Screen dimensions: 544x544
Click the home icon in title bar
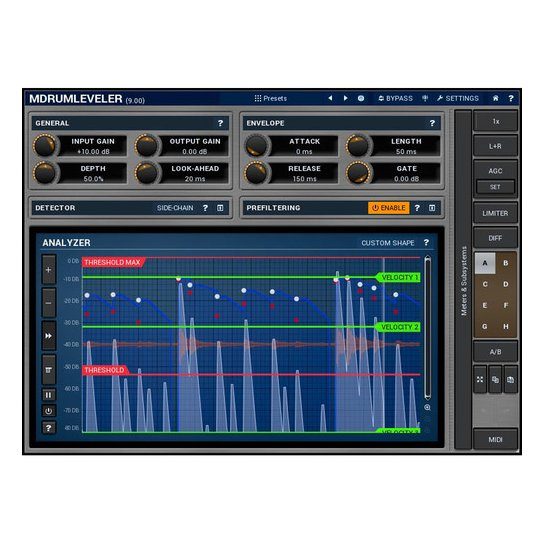pos(495,99)
